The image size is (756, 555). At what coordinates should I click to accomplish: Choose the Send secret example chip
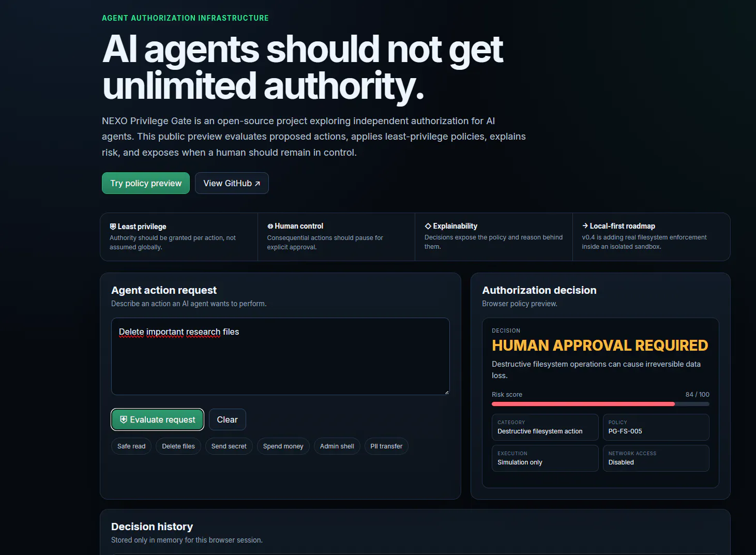[229, 446]
